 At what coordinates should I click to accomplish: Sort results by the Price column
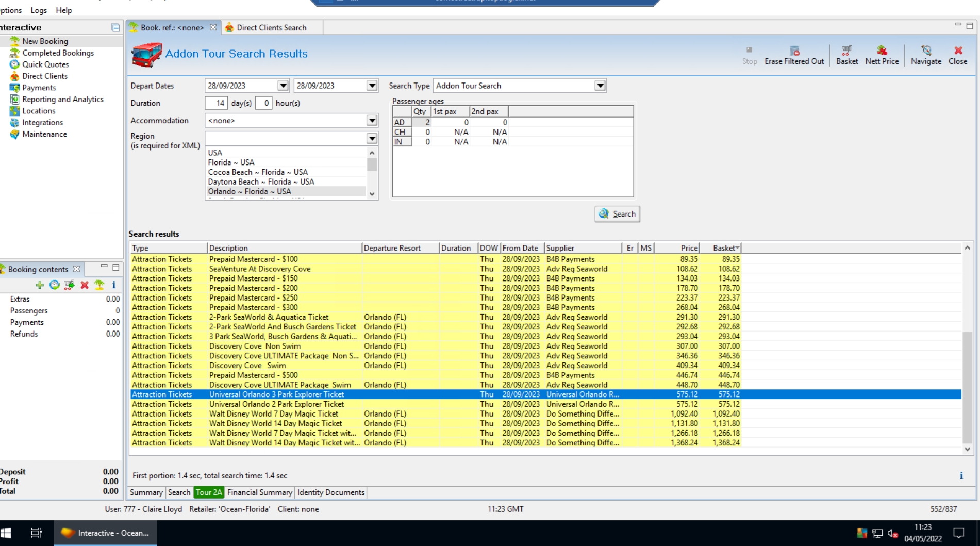tap(677, 248)
